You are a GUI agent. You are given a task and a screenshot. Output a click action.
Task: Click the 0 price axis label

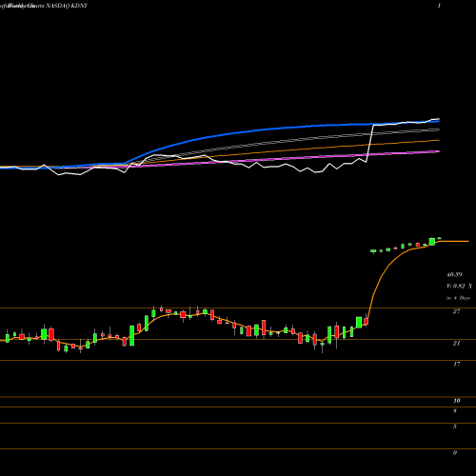click(x=455, y=453)
